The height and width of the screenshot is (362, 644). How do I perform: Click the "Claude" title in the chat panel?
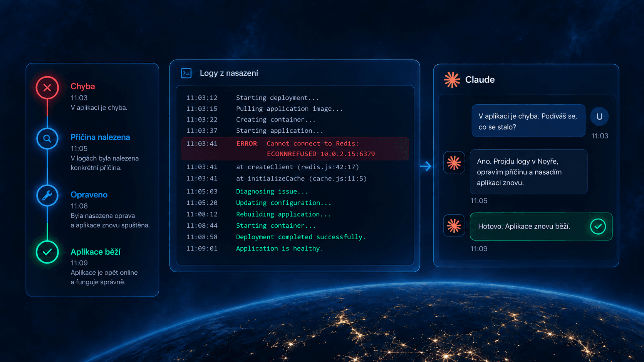coord(480,80)
